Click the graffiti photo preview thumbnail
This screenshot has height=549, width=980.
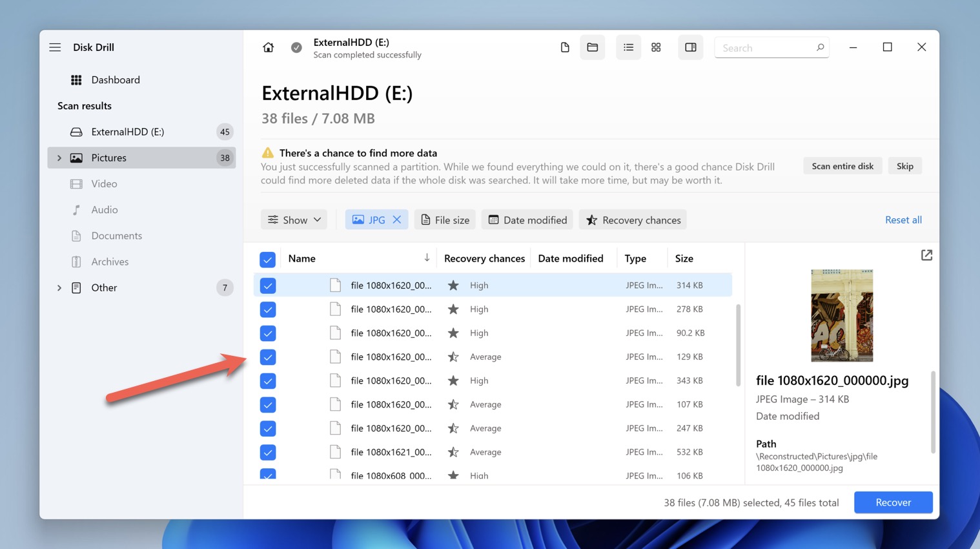pos(842,315)
